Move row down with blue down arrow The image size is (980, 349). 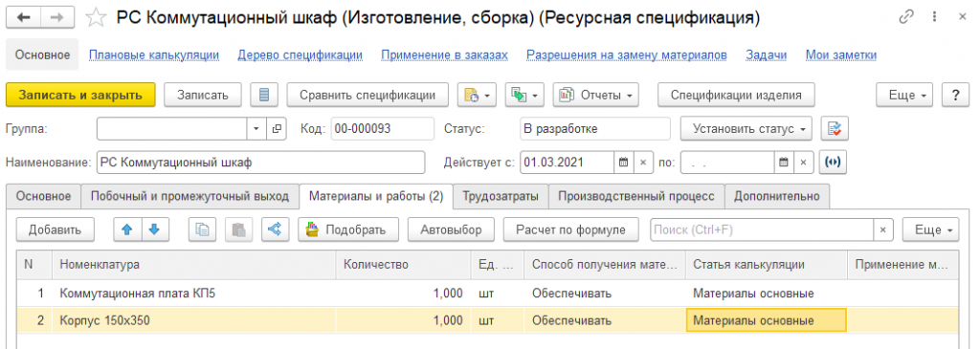pyautogui.click(x=155, y=229)
